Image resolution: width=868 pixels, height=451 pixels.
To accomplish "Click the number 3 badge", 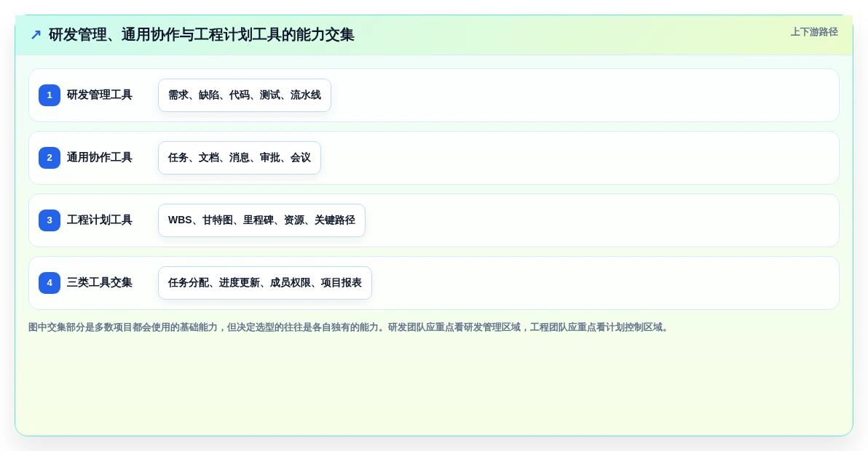I will tap(50, 220).
